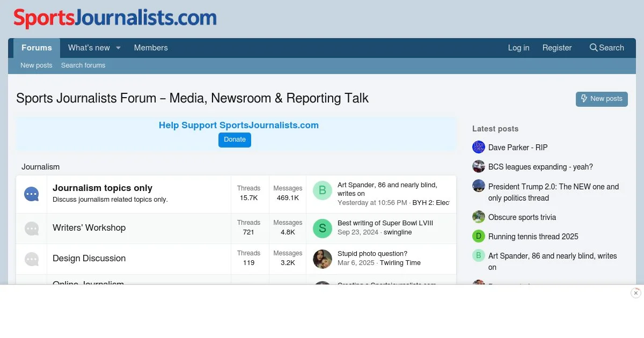Open Help Support SportsJournalists.com link
Image resolution: width=644 pixels, height=338 pixels.
coord(239,125)
